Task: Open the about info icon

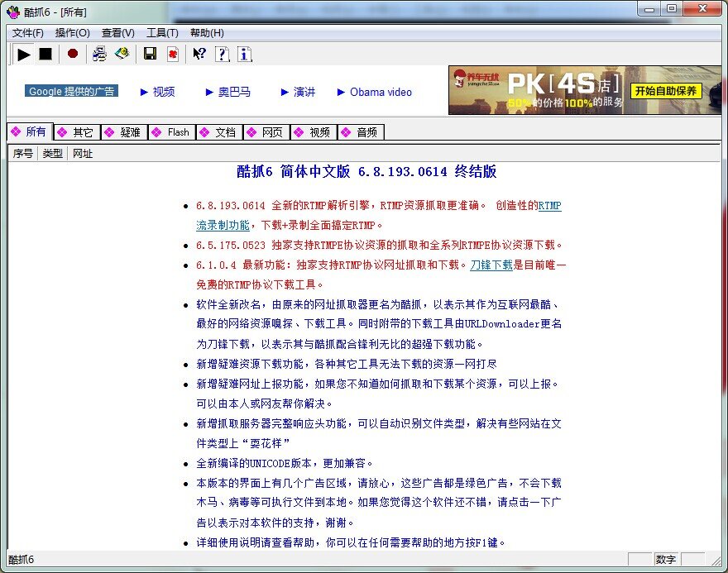Action: [245, 55]
